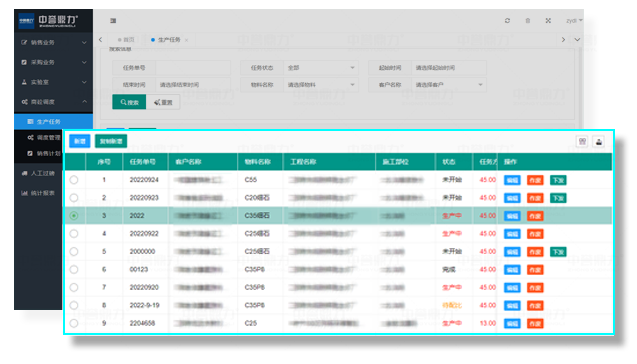This screenshot has height=364, width=637.
Task: Click the green 搜索 search button
Action: point(129,102)
